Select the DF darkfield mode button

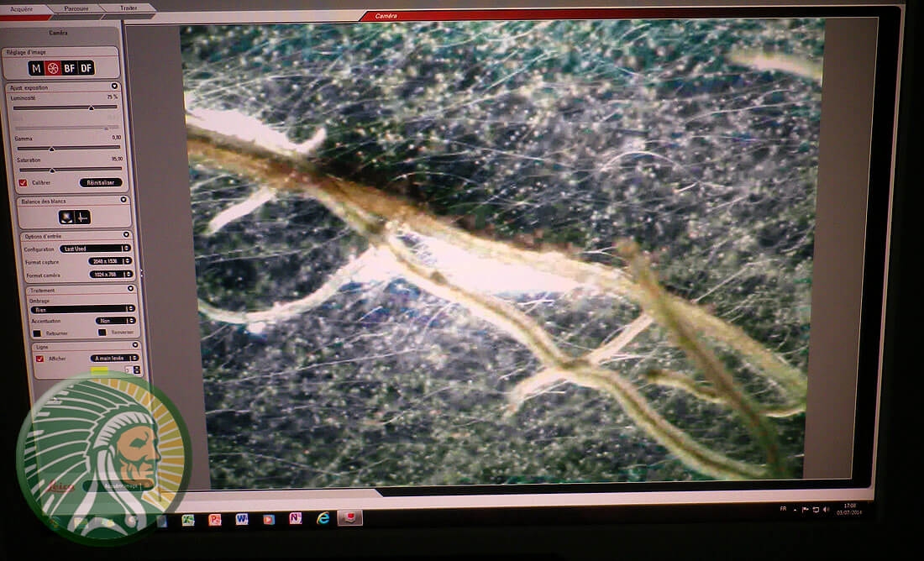[x=86, y=68]
